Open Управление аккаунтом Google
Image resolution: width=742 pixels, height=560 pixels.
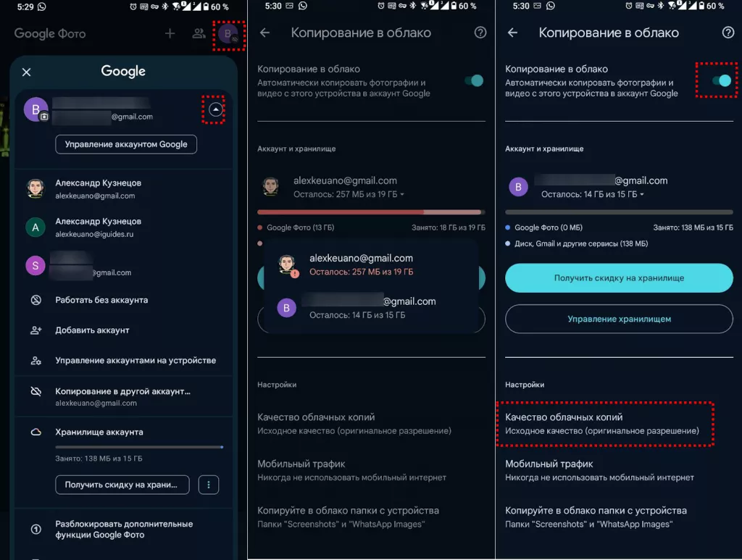coord(126,144)
